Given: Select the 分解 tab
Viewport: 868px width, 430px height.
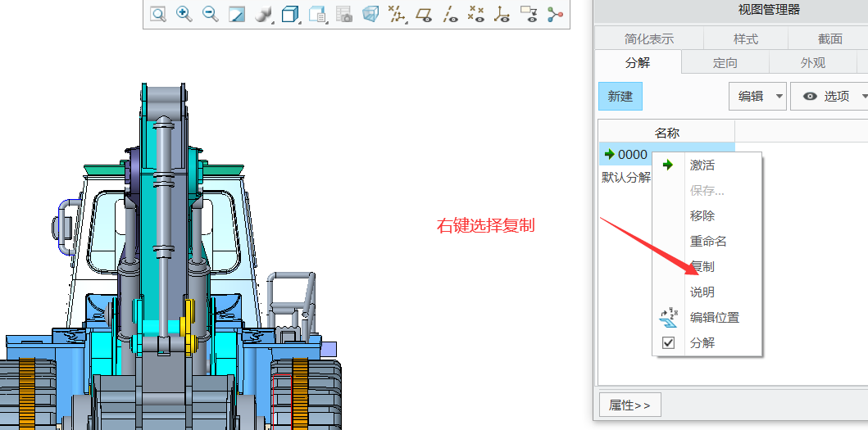Looking at the screenshot, I should [638, 62].
